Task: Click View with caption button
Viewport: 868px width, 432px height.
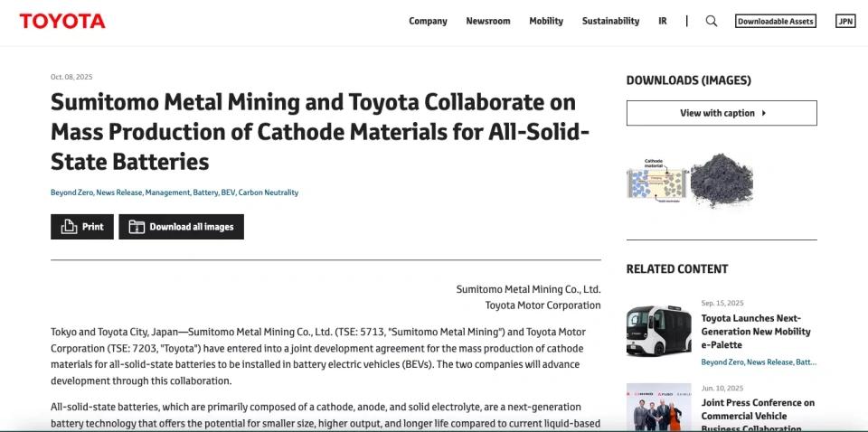Action: click(x=722, y=113)
